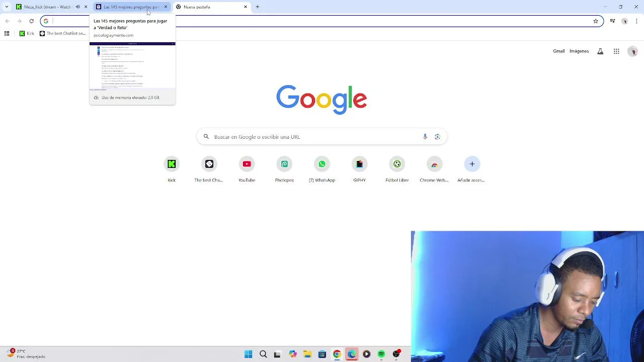
Task: Open Windows taskbar search
Action: [x=263, y=354]
